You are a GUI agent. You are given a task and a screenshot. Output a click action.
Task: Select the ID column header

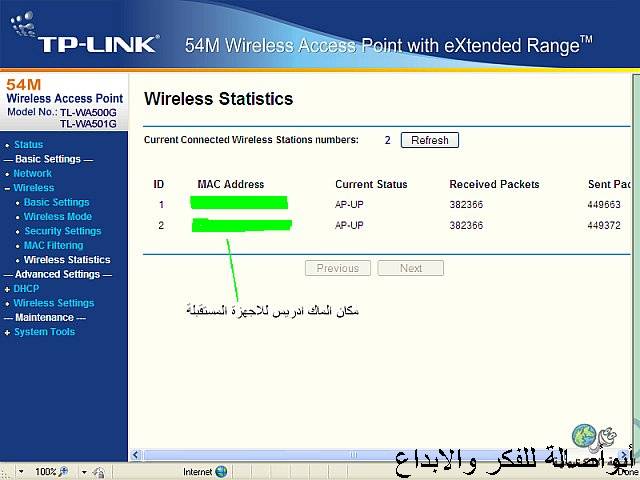pos(159,184)
